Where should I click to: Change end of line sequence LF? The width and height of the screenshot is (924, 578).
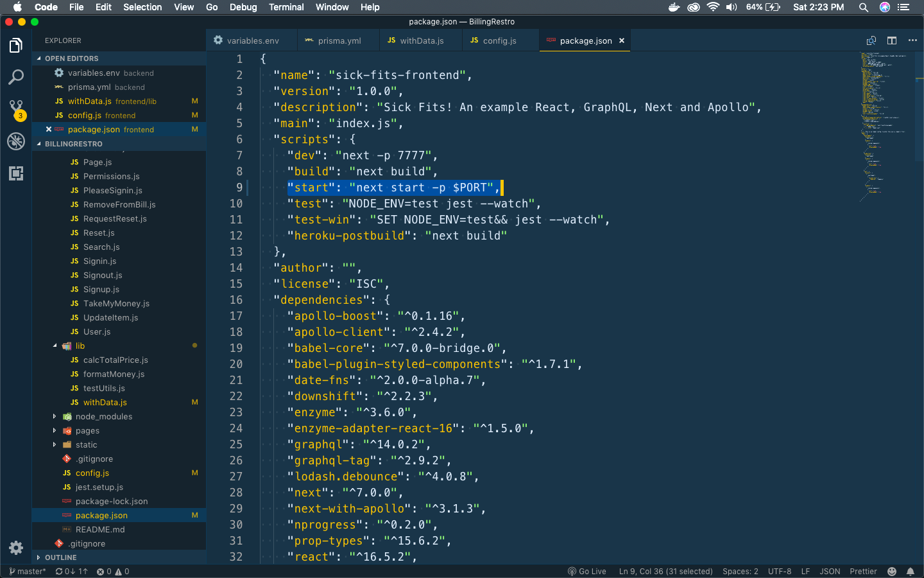pos(805,572)
